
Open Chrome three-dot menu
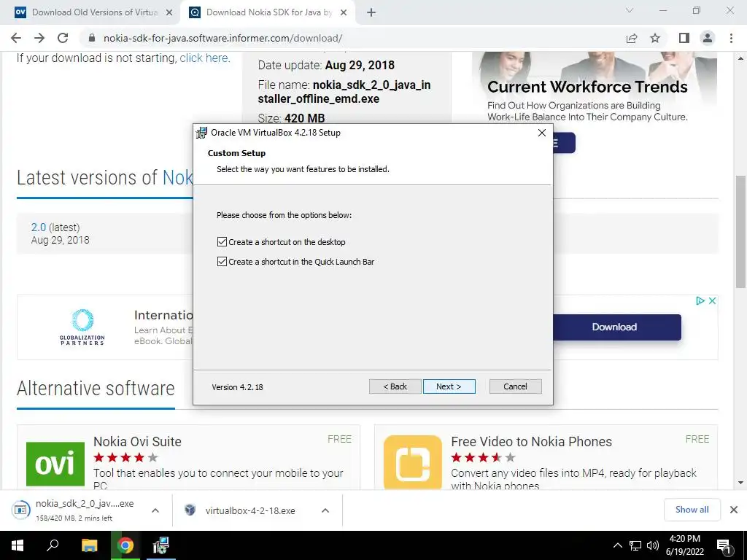731,38
